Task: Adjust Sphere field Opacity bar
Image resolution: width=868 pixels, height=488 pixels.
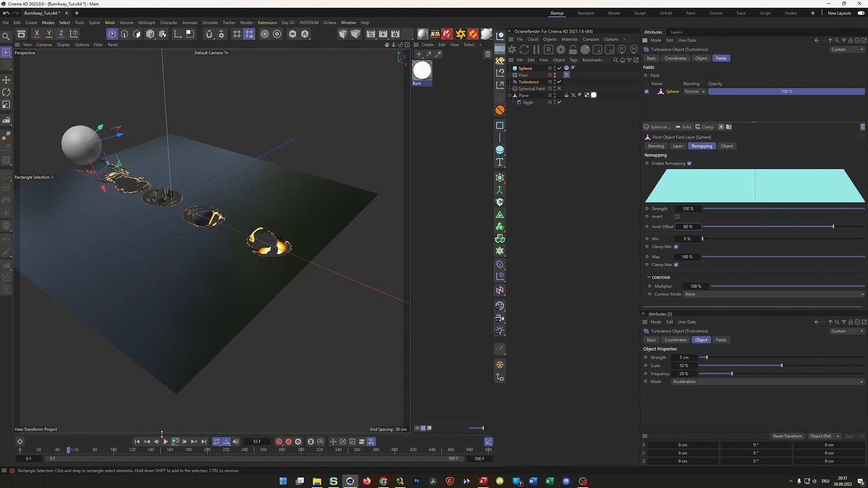Action: (786, 91)
